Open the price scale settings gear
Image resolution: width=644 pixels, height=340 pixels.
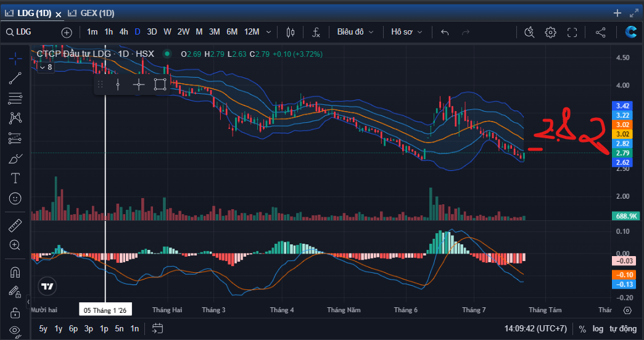627,310
